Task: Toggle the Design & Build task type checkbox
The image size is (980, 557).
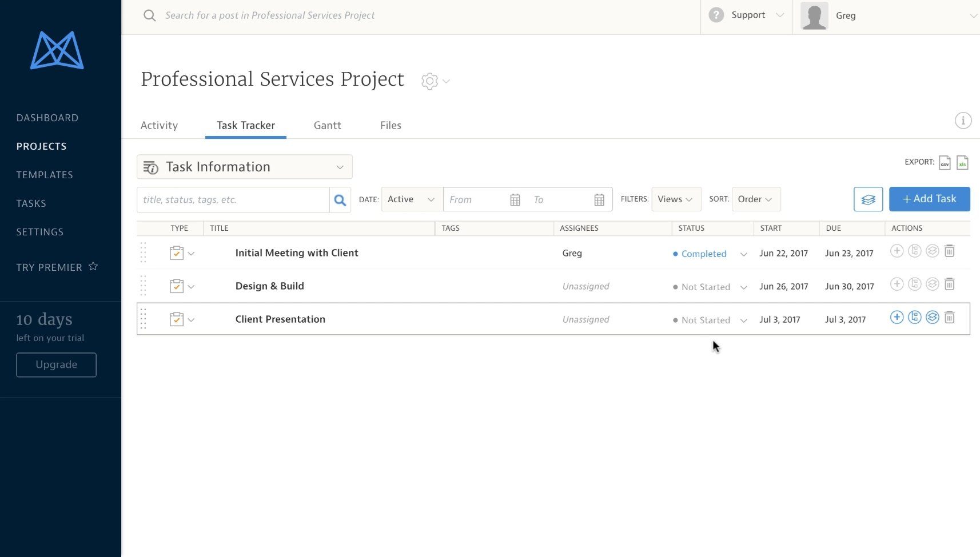Action: click(176, 286)
